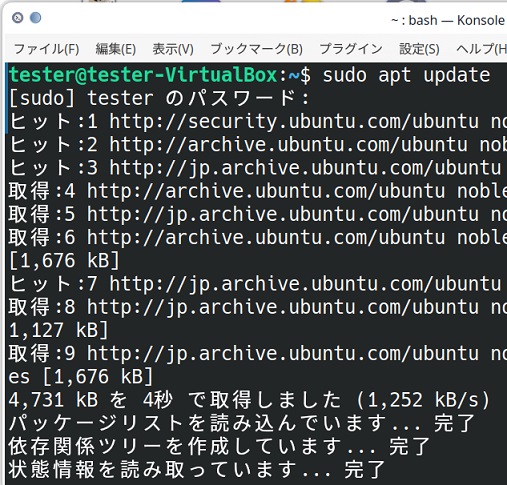Open the ファイル(F) menu
The image size is (507, 485).
tap(46, 49)
